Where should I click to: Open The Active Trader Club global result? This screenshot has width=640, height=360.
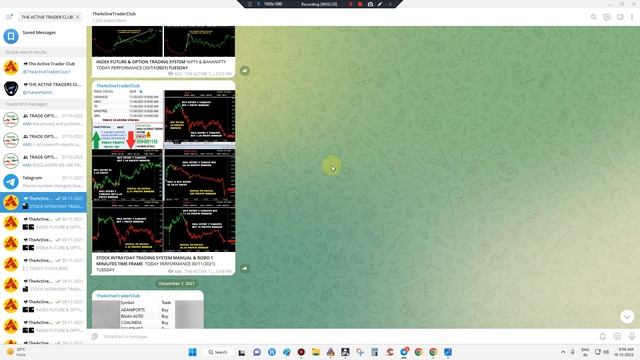coord(43,67)
